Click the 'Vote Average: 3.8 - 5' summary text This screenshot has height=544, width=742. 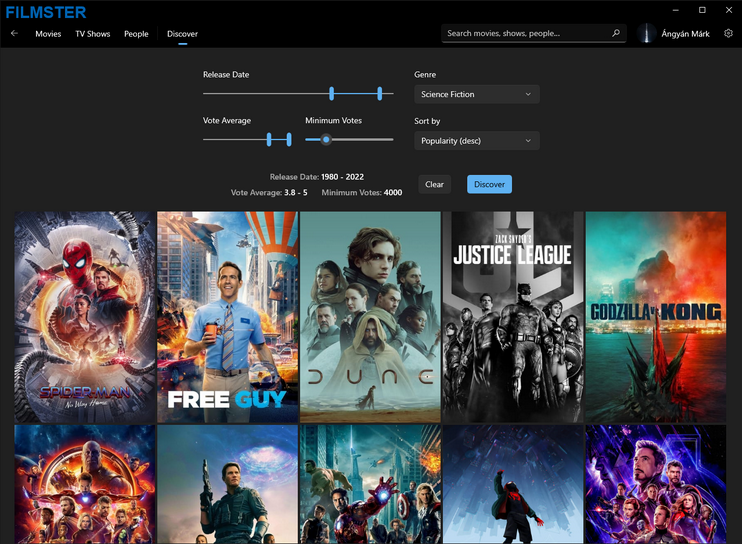[x=269, y=193]
